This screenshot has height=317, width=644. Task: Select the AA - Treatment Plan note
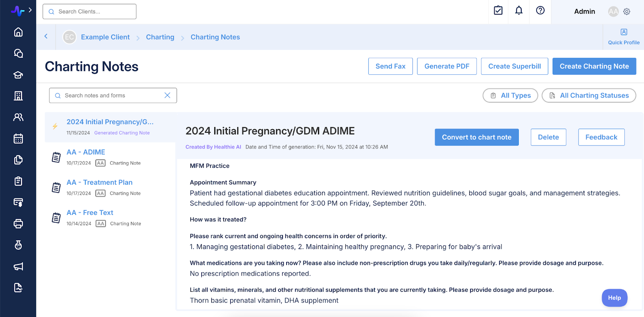(99, 183)
